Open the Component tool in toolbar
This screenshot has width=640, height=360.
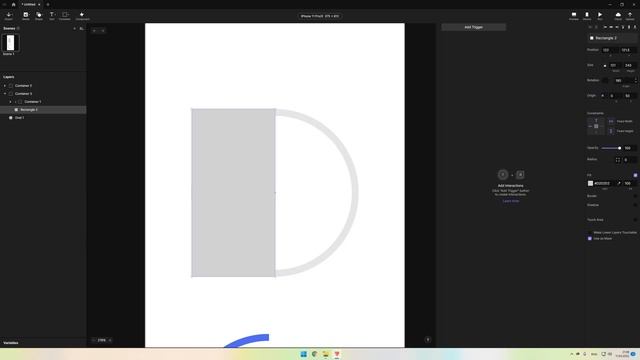82,16
